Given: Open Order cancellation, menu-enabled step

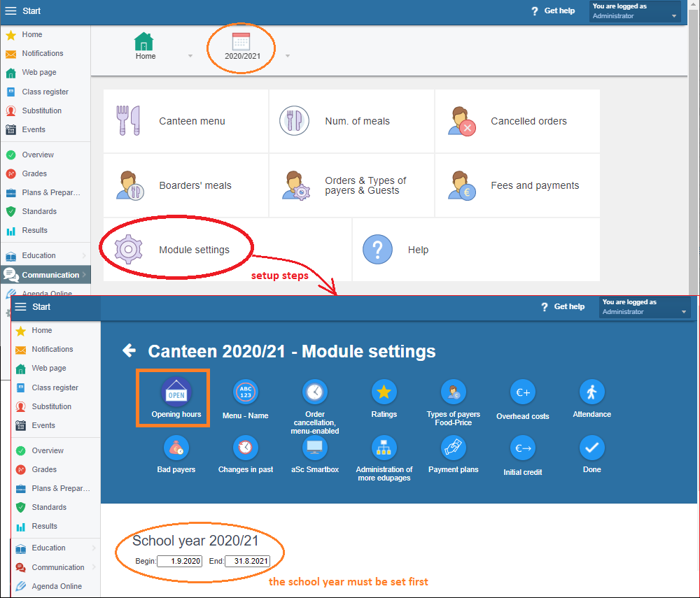Looking at the screenshot, I should pyautogui.click(x=315, y=406).
